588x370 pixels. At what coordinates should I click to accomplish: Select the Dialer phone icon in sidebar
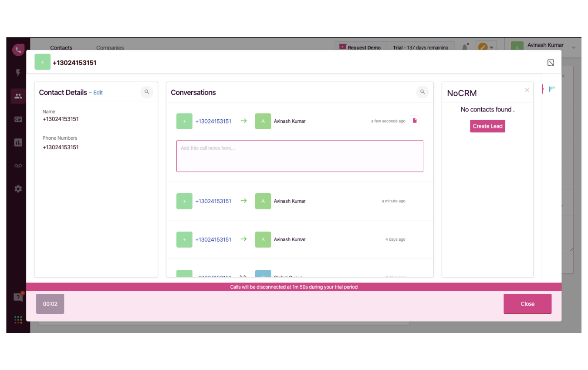point(18,50)
